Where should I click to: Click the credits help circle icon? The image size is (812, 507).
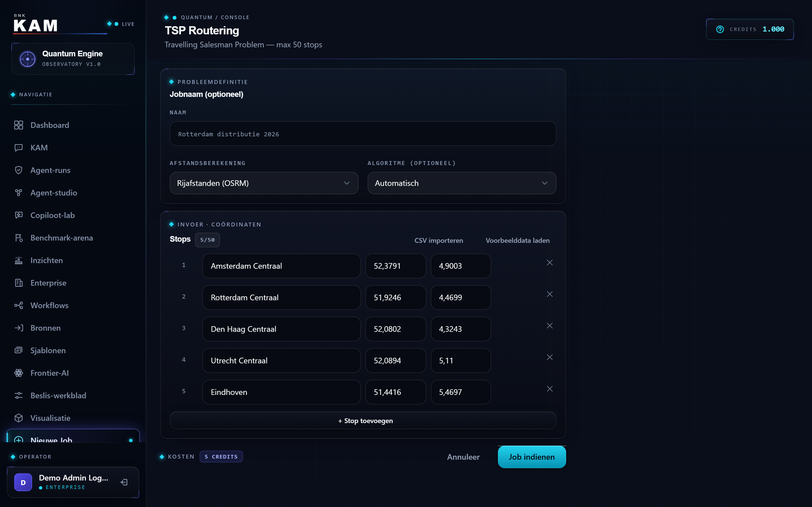coord(720,29)
